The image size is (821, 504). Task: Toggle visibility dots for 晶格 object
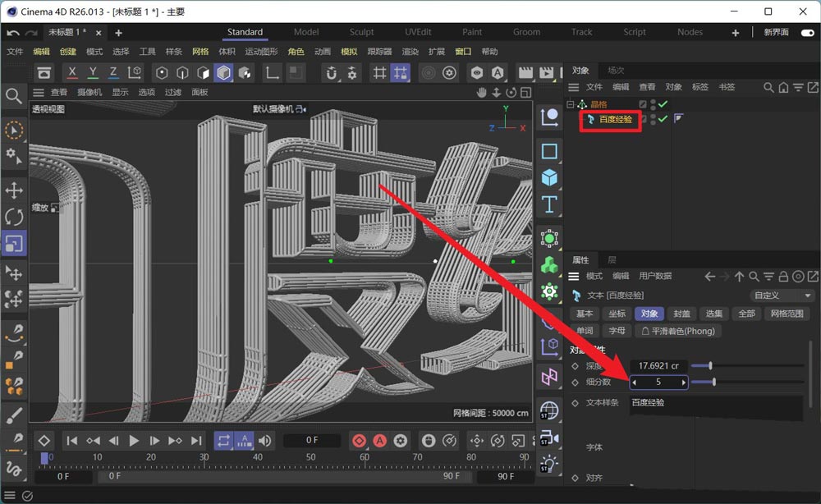[x=653, y=104]
